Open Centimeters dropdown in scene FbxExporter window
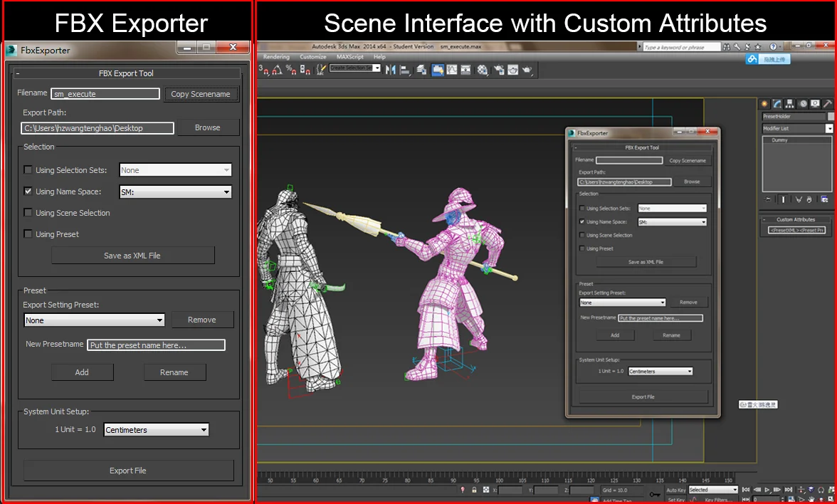The image size is (837, 504). 660,371
